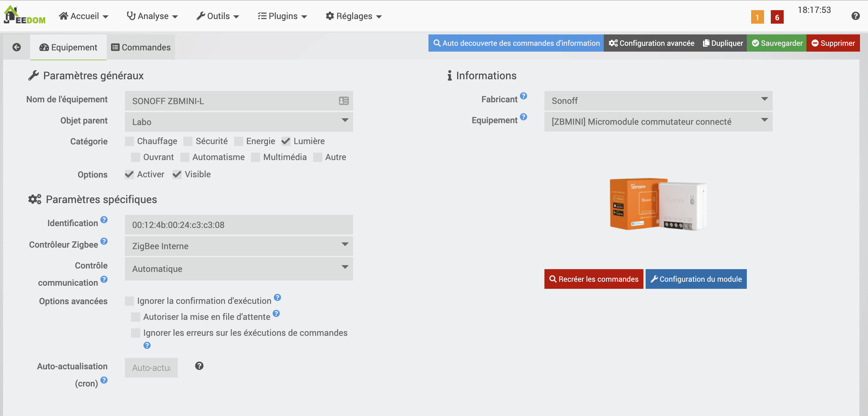Click the card icon in the equipment name field
Screen dimensions: 868x416
tap(344, 101)
